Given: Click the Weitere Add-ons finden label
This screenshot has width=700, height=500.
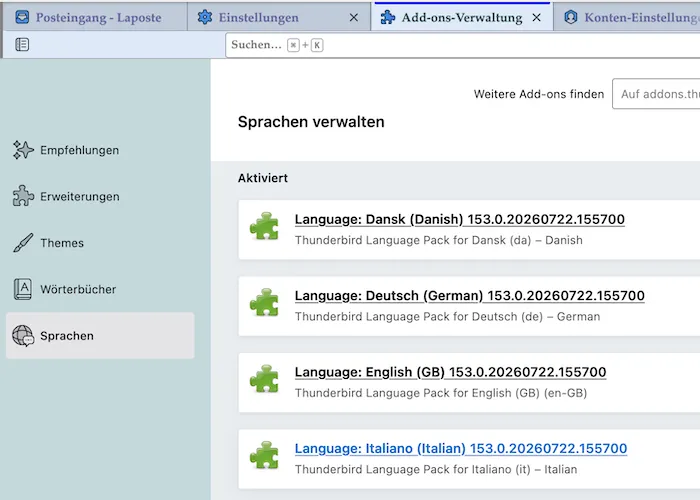Looking at the screenshot, I should tap(538, 94).
